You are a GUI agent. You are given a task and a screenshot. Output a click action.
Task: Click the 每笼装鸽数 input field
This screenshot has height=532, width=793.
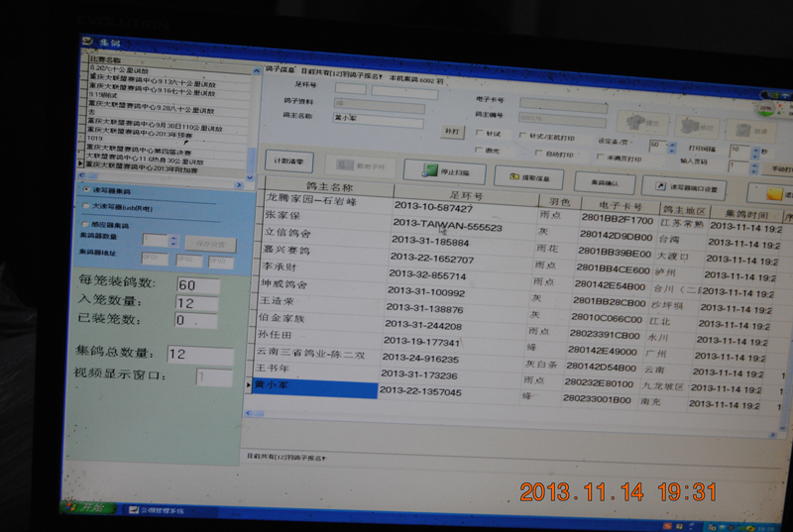(198, 285)
